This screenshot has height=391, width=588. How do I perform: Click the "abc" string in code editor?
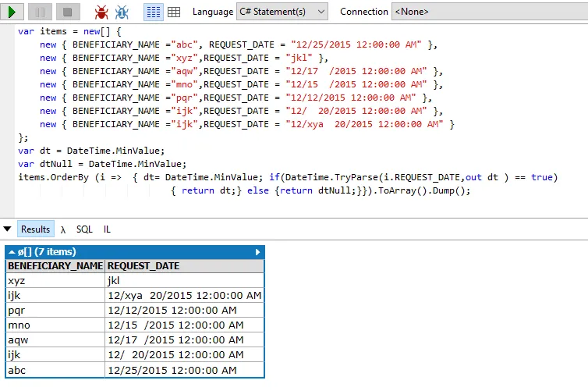(x=184, y=44)
